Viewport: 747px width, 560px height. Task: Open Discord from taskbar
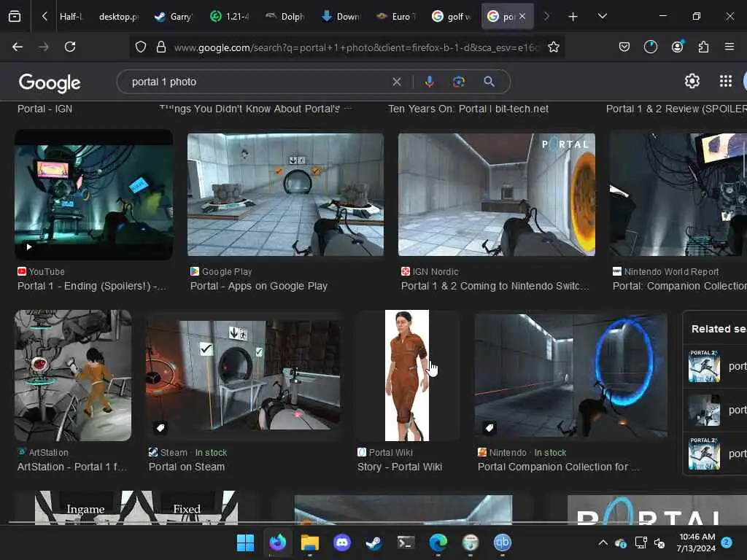click(341, 542)
